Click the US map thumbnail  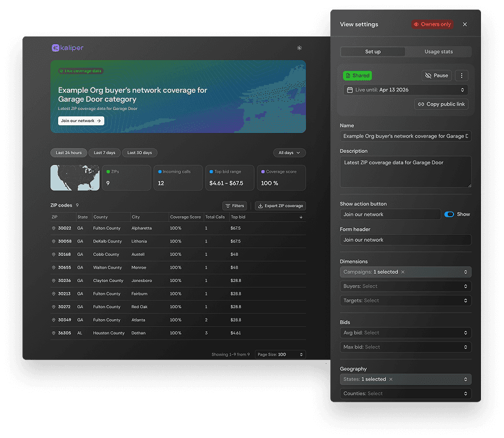(75, 178)
